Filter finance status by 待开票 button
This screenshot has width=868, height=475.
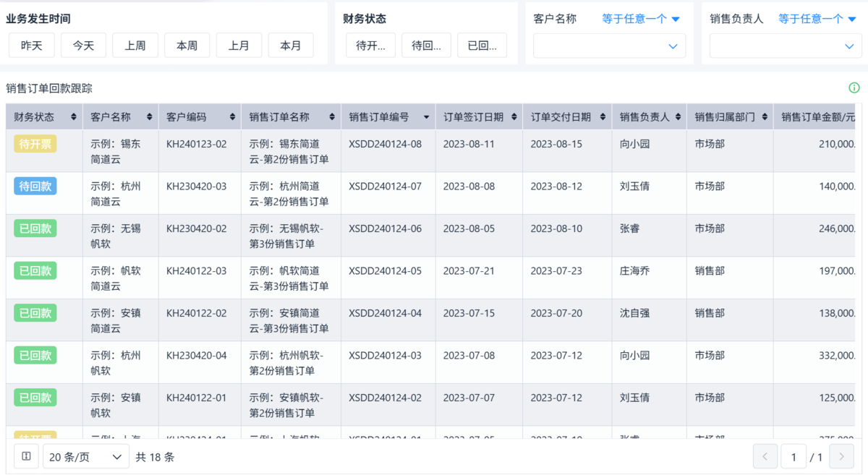371,46
